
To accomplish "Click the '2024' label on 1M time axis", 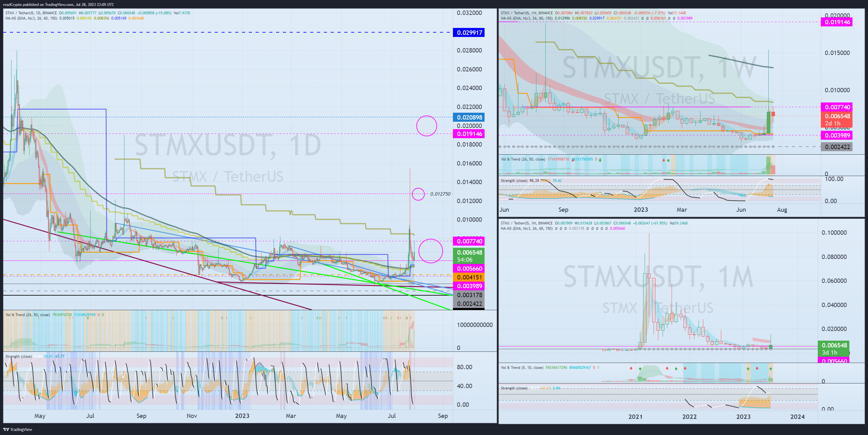I will (x=797, y=417).
